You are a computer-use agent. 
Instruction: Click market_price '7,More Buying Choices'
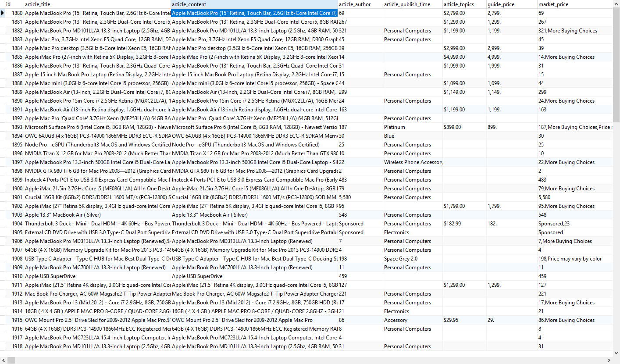[x=575, y=241]
